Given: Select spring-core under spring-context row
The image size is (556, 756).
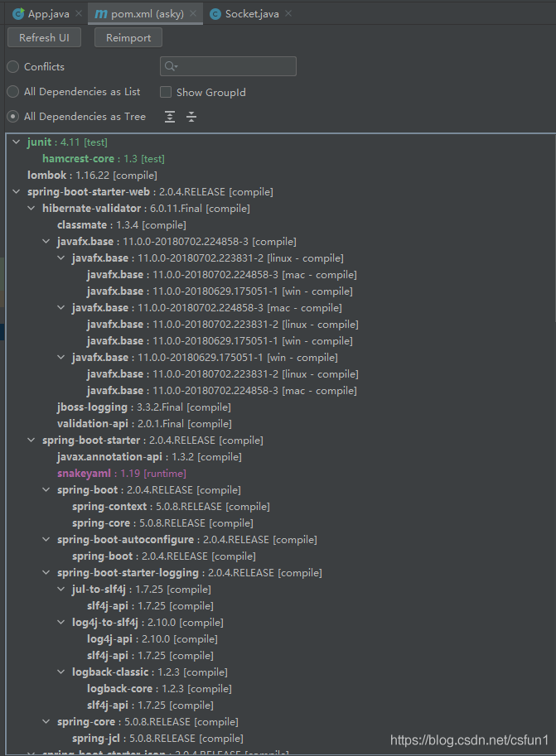Looking at the screenshot, I should click(162, 523).
